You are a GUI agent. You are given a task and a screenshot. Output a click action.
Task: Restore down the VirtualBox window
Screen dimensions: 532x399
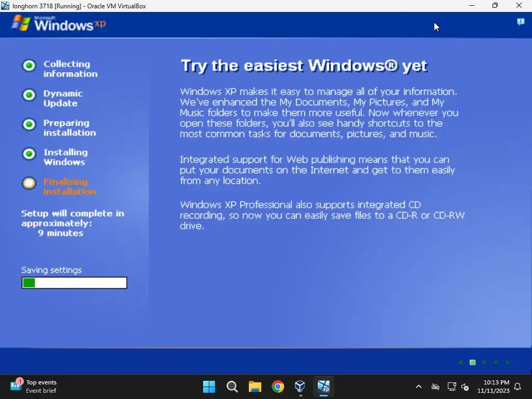point(495,5)
